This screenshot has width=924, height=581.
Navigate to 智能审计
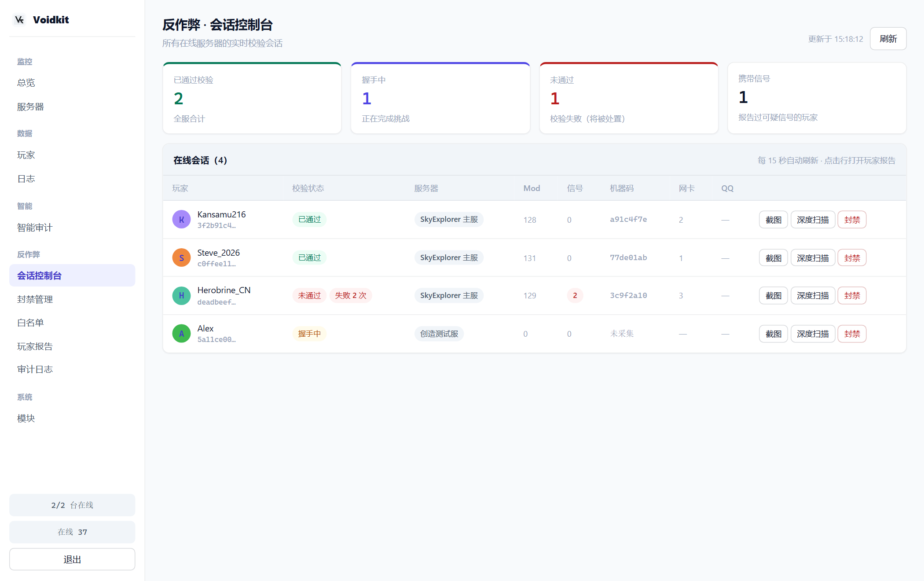(x=72, y=228)
